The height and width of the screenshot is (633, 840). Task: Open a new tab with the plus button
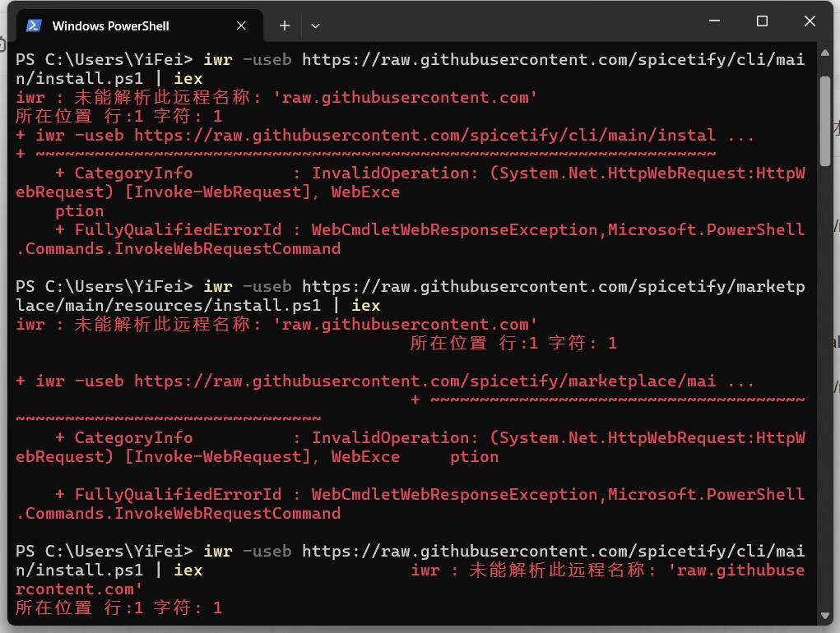pos(285,25)
